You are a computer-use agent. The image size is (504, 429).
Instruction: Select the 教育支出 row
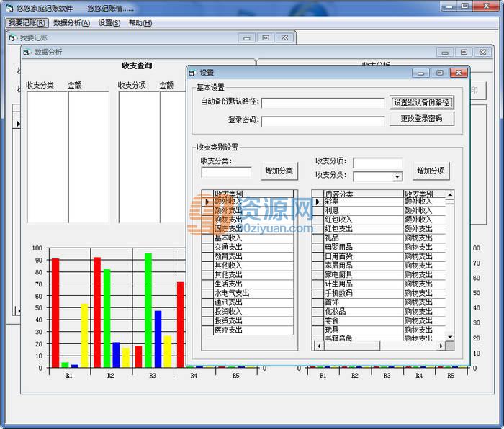(247, 256)
